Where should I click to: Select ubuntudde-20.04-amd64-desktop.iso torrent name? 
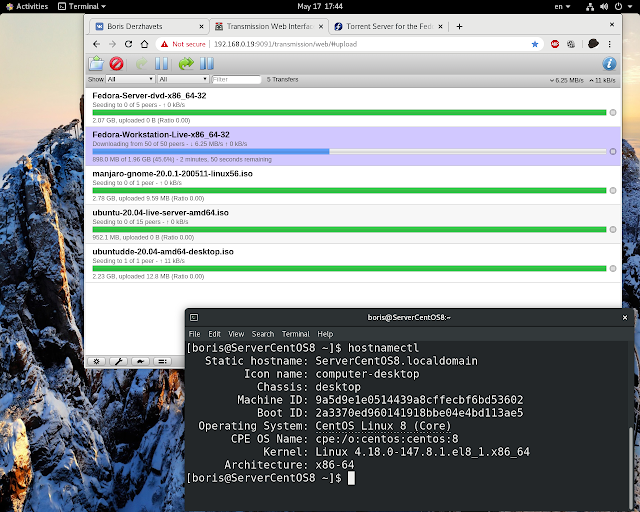point(163,252)
